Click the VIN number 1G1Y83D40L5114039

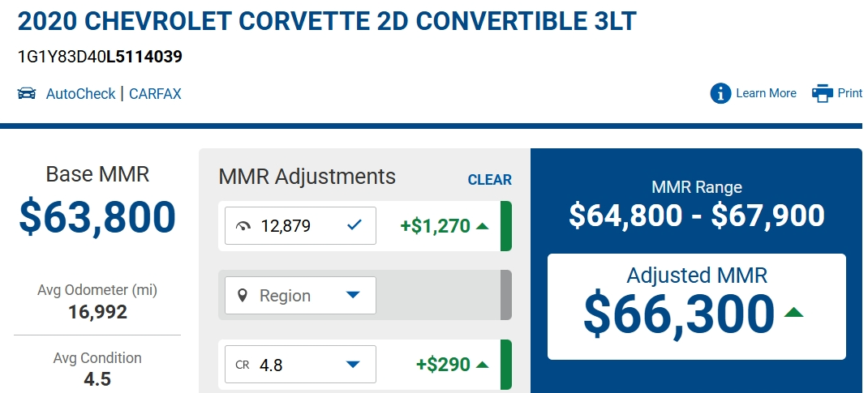(x=100, y=57)
